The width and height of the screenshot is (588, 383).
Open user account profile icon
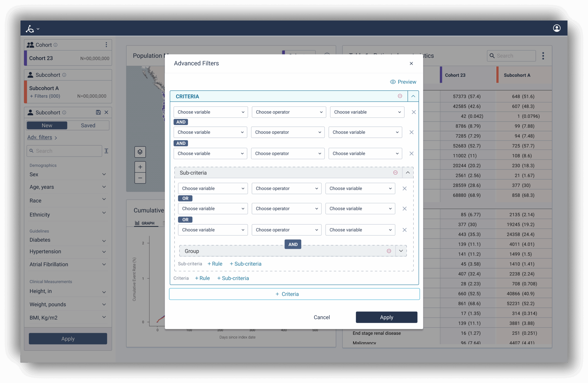(x=556, y=28)
